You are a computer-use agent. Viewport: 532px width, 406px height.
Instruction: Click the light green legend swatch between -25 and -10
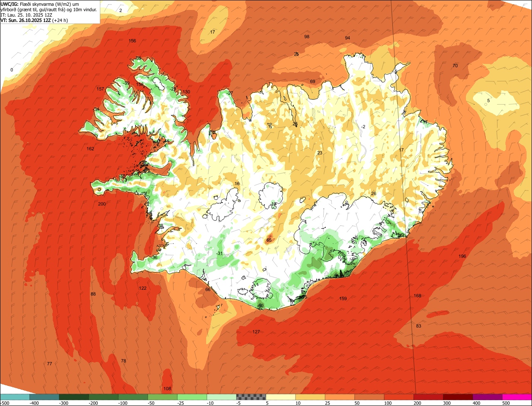pyautogui.click(x=192, y=397)
